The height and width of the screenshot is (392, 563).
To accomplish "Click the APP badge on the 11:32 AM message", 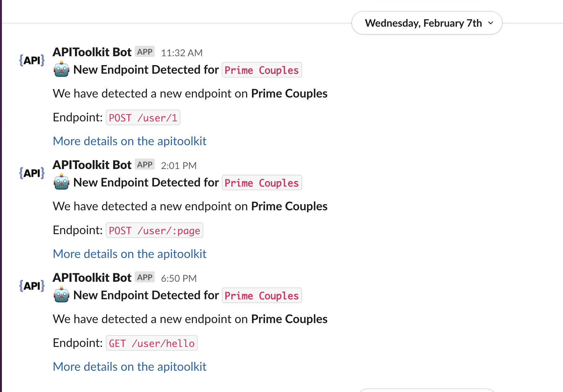I will tap(145, 52).
